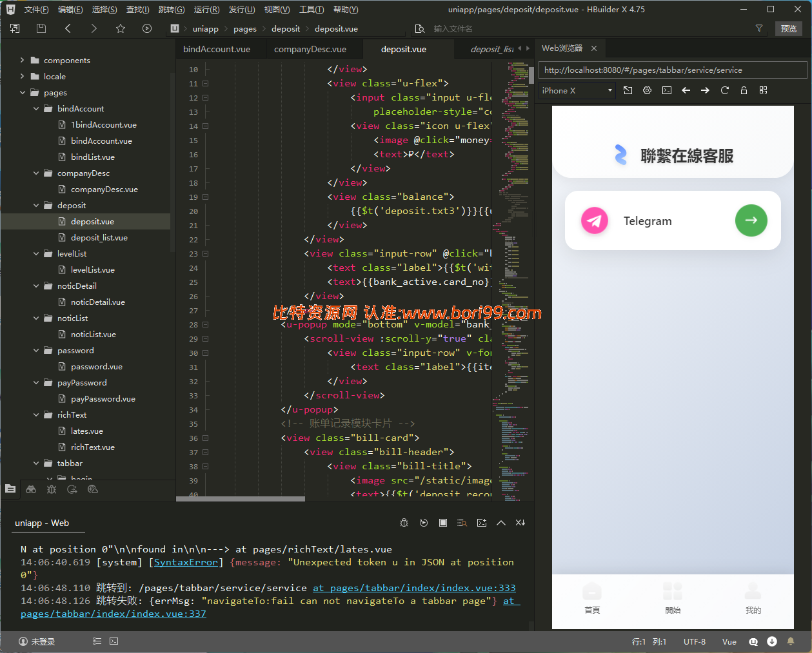Toggle code fold marker at line 36
This screenshot has width=812, height=653.
(x=205, y=438)
